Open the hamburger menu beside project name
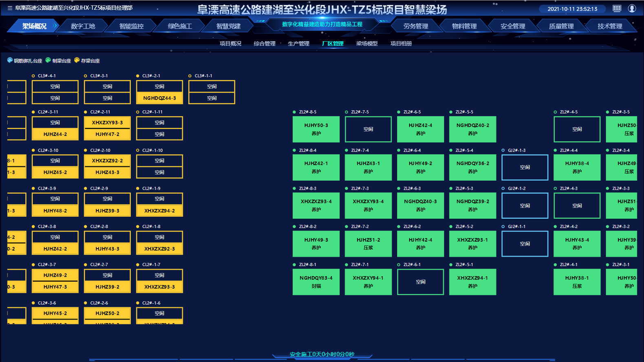This screenshot has height=362, width=644. (10, 8)
